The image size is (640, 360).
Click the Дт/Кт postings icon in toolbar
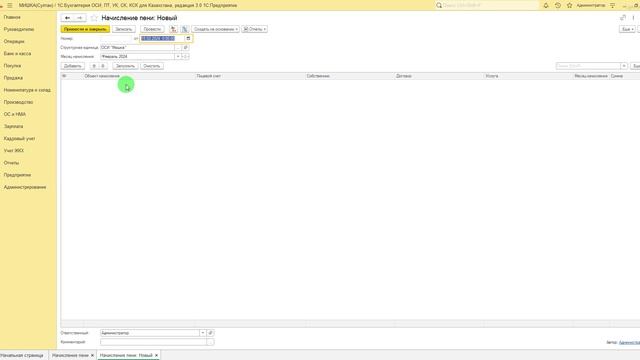coord(173,29)
